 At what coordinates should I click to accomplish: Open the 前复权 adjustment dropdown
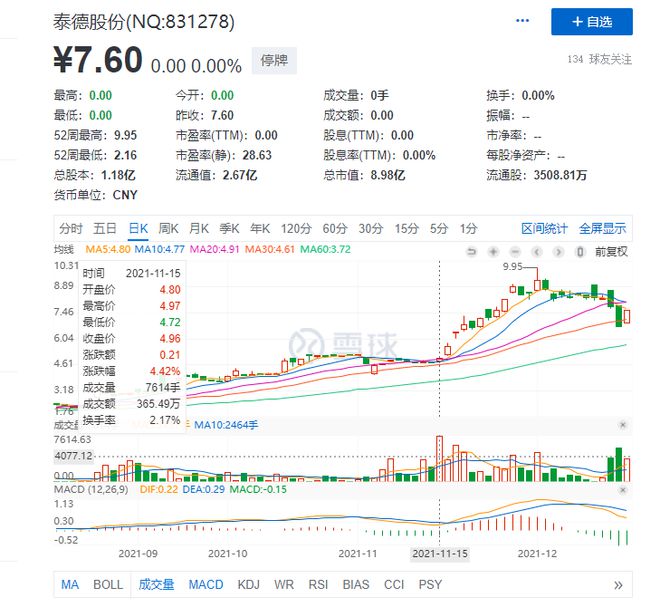coord(611,252)
